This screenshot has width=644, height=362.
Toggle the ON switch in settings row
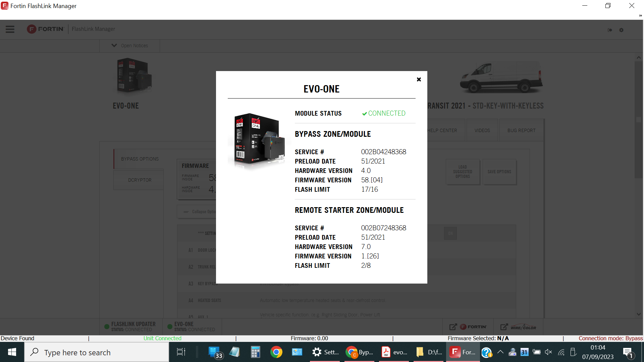click(450, 233)
